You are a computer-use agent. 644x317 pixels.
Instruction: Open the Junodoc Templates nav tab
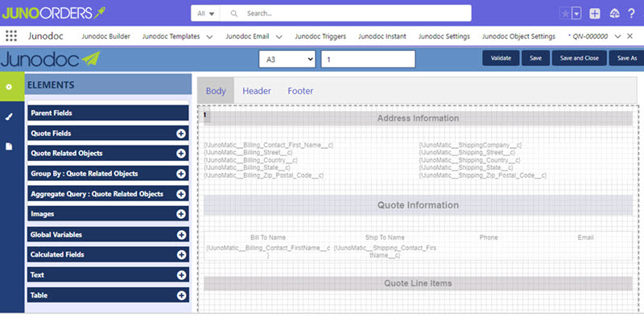point(171,36)
